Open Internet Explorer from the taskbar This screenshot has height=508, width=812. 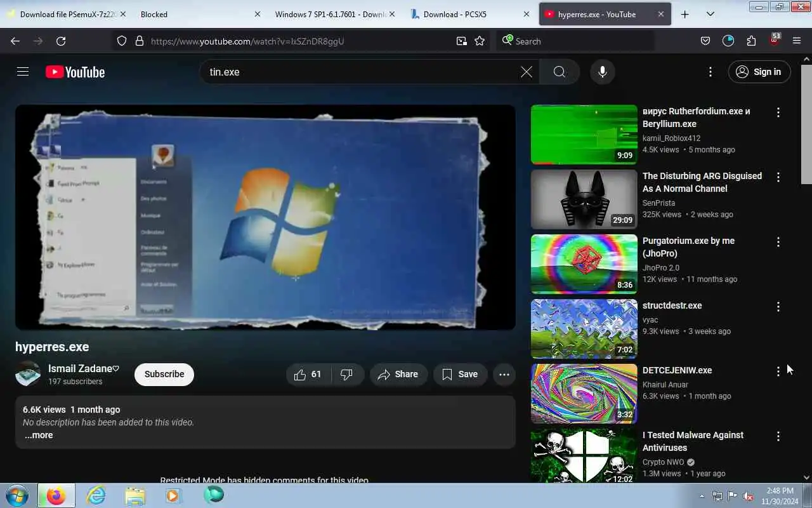click(x=96, y=495)
